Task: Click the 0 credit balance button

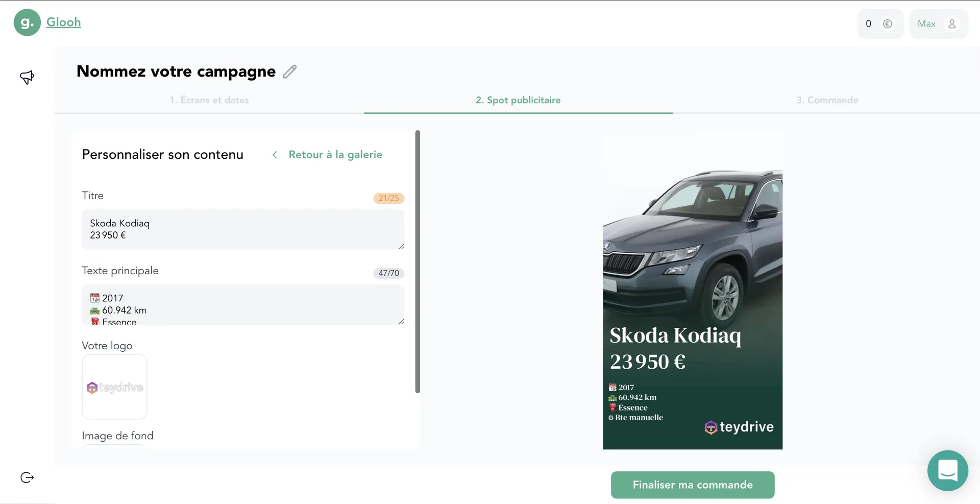Action: point(880,23)
